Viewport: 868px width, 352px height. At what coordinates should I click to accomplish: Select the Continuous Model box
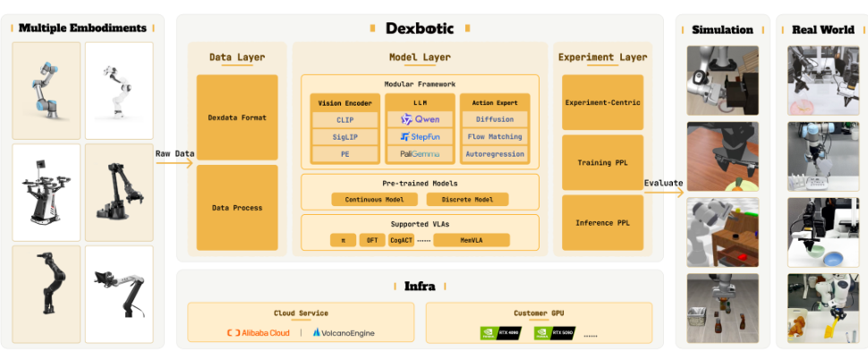[374, 200]
